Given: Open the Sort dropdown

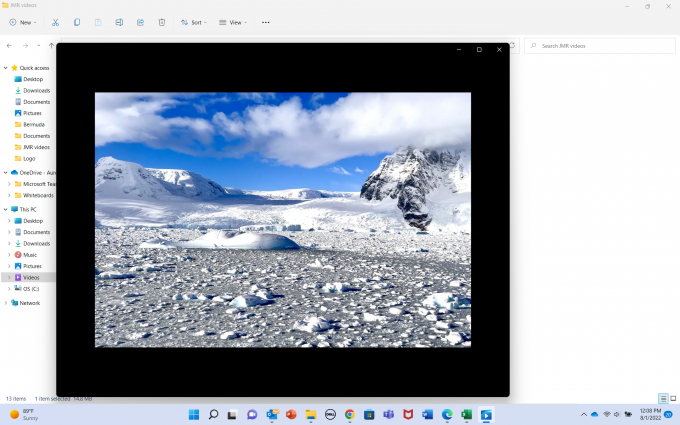Looking at the screenshot, I should coord(194,22).
